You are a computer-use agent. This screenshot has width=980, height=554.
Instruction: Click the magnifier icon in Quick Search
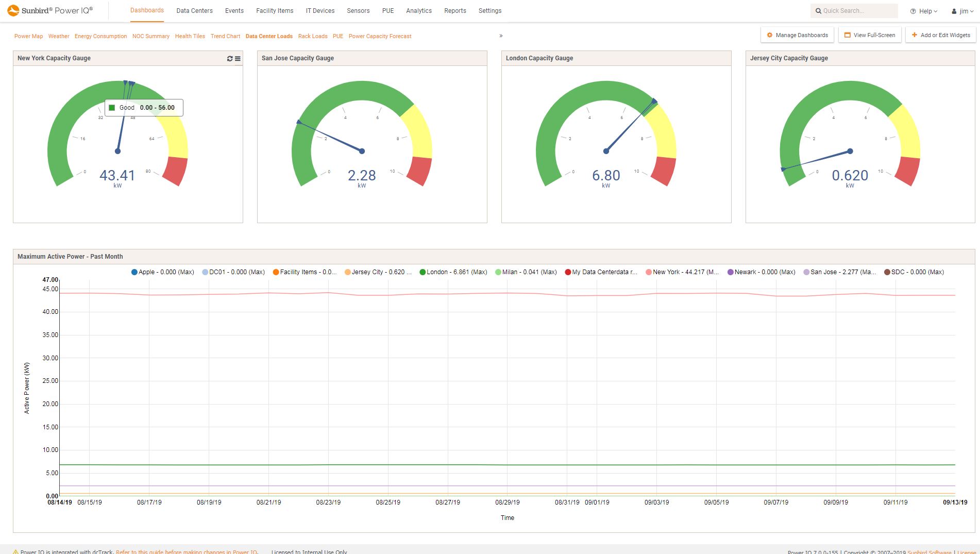coord(818,11)
